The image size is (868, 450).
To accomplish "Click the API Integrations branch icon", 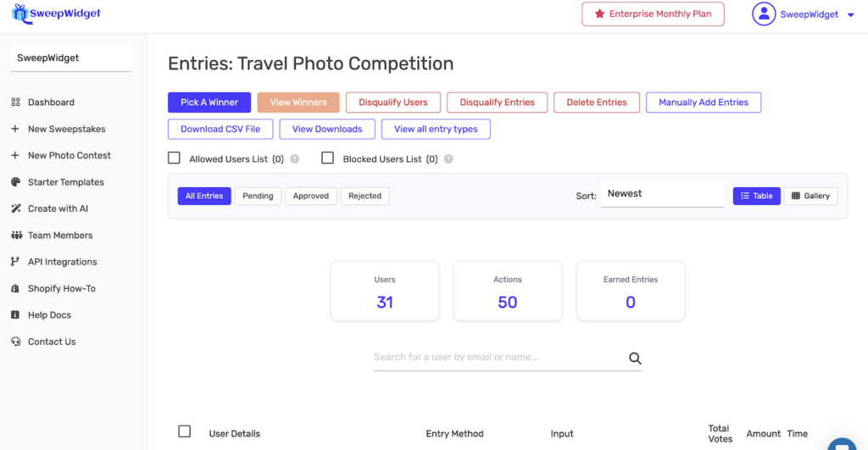I will click(x=15, y=262).
